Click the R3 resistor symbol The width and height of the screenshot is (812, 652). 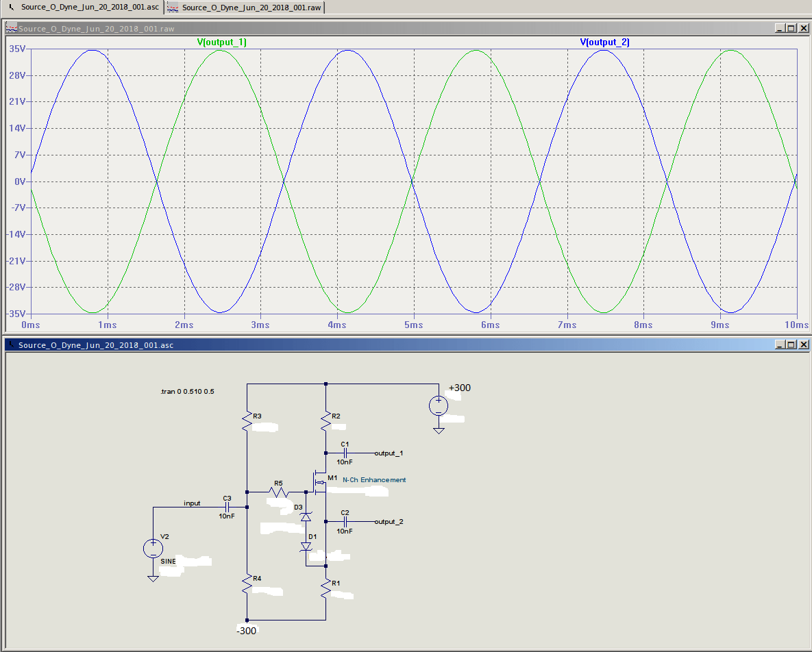click(247, 421)
